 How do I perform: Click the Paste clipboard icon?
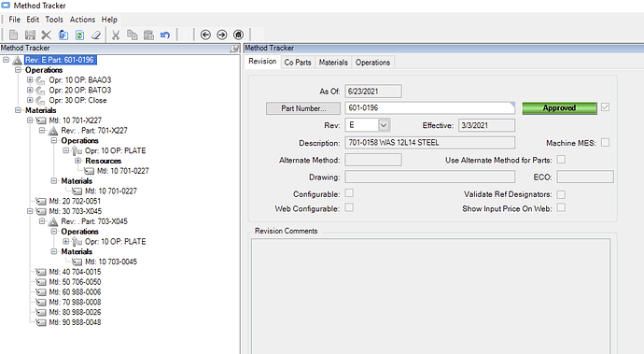(148, 35)
